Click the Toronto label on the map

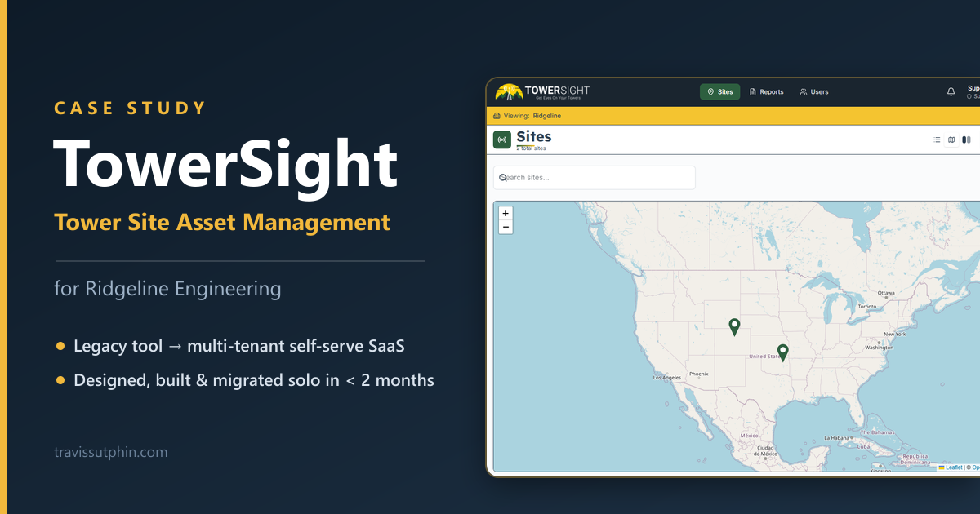867,307
